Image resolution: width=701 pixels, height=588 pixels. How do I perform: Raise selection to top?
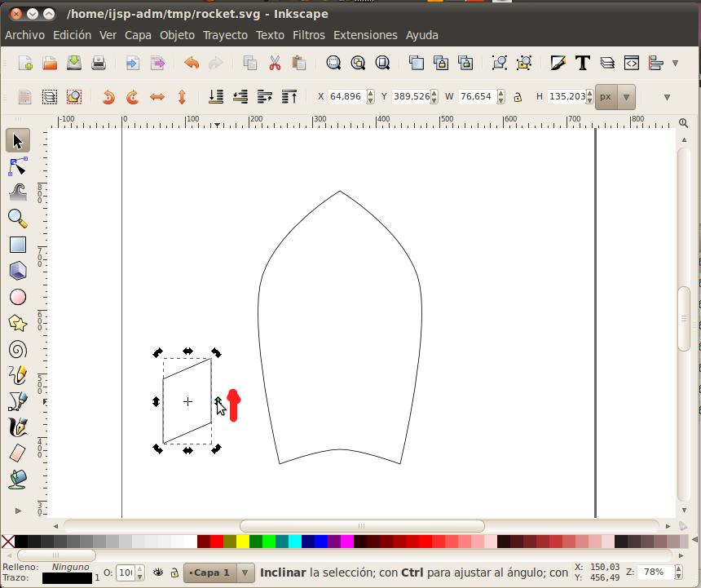289,97
